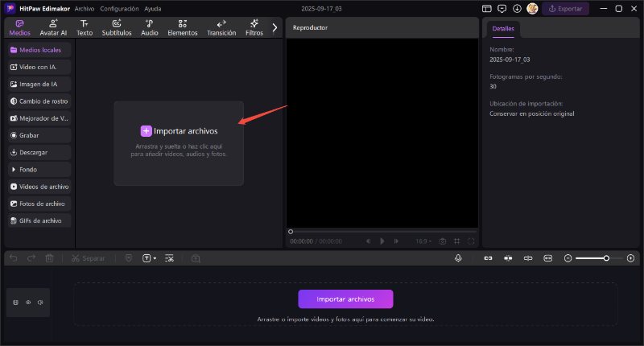644x346 pixels.
Task: Open GIFs de archivo in the sidebar
Action: coord(39,220)
